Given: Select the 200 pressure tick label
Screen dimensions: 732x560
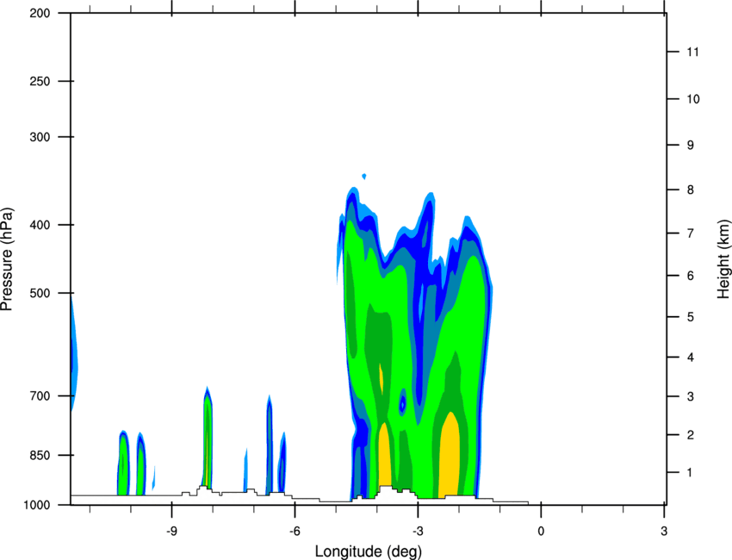Looking at the screenshot, I should click(x=40, y=13).
